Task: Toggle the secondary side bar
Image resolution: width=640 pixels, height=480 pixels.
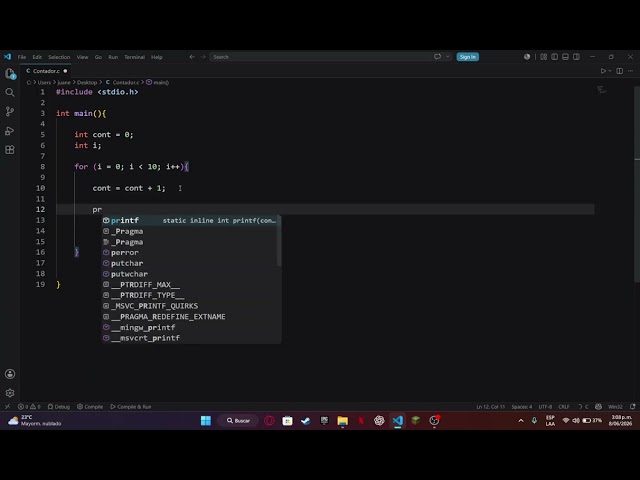Action: click(576, 57)
